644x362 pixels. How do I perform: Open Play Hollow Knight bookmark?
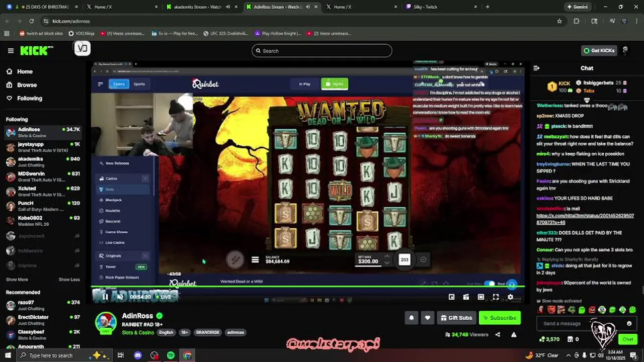pyautogui.click(x=278, y=33)
